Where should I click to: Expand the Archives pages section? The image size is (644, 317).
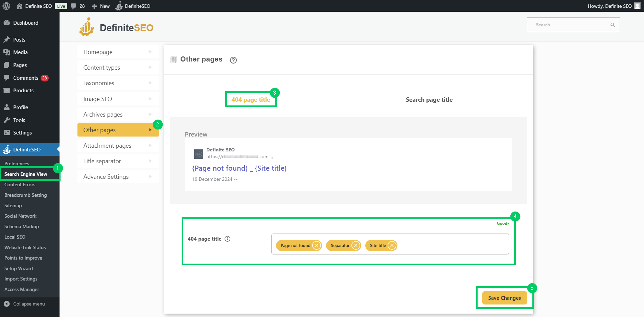pyautogui.click(x=118, y=114)
